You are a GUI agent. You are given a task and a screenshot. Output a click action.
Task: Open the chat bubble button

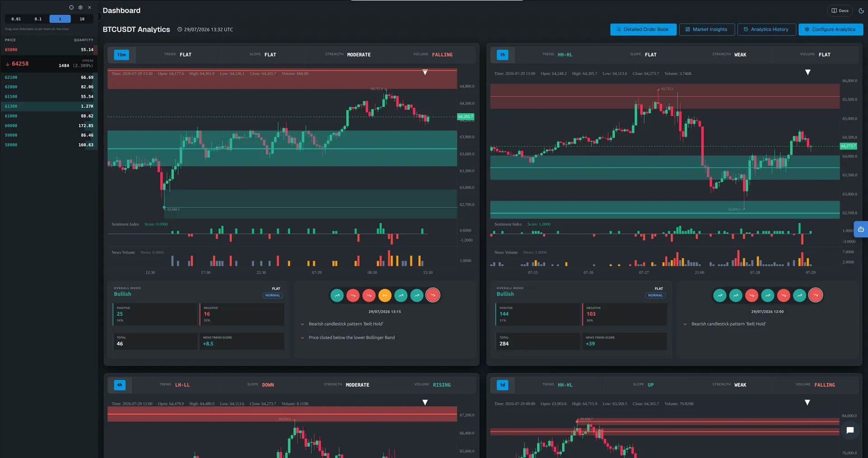[x=850, y=430]
